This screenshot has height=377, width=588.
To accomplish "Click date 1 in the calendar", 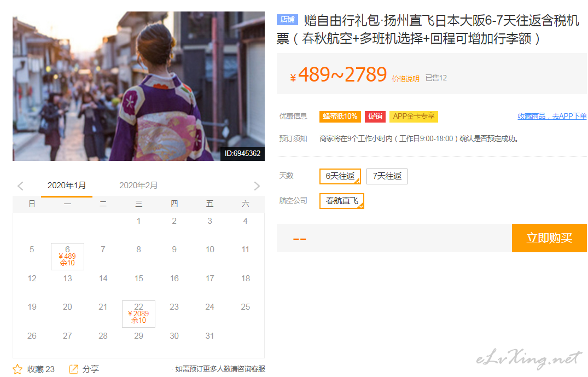I will [x=138, y=221].
